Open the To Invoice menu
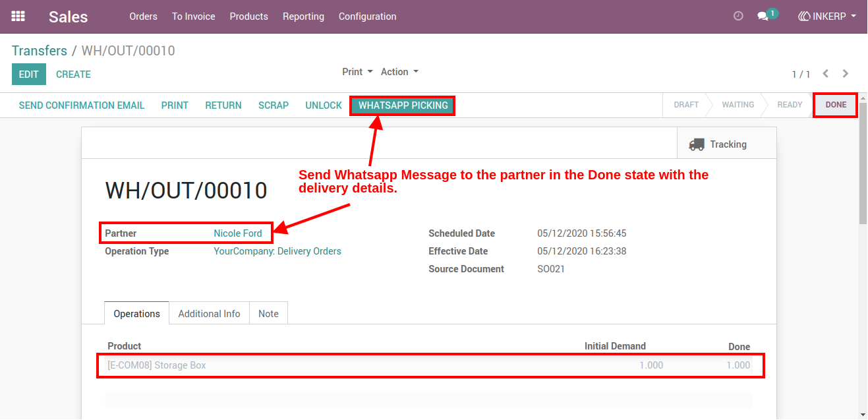Viewport: 868px width, 420px height. [194, 16]
